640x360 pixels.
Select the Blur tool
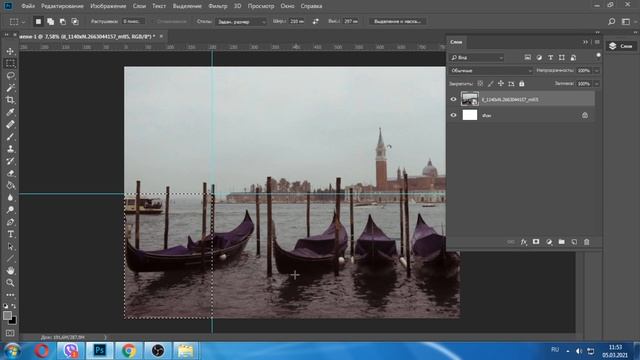click(x=10, y=198)
